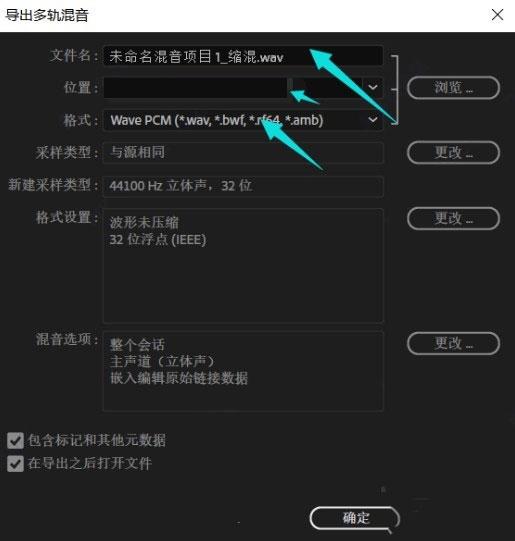Click 更改 next to 采样类型
The width and height of the screenshot is (515, 541).
453,152
